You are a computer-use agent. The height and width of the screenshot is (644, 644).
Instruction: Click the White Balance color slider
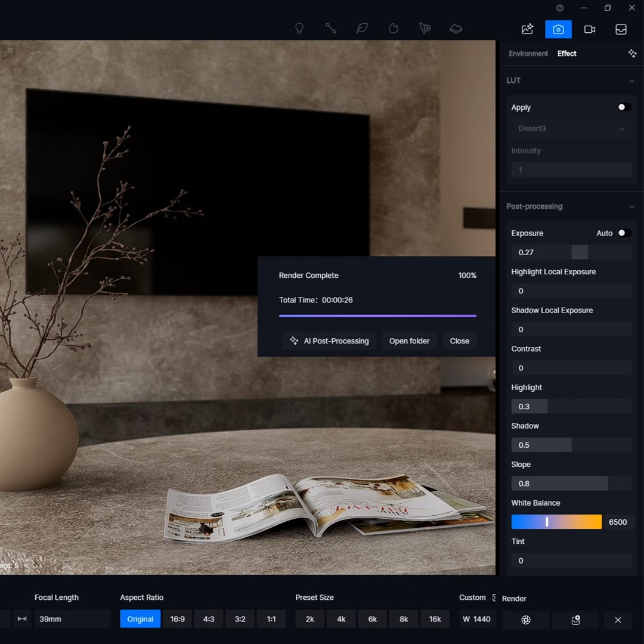point(556,522)
